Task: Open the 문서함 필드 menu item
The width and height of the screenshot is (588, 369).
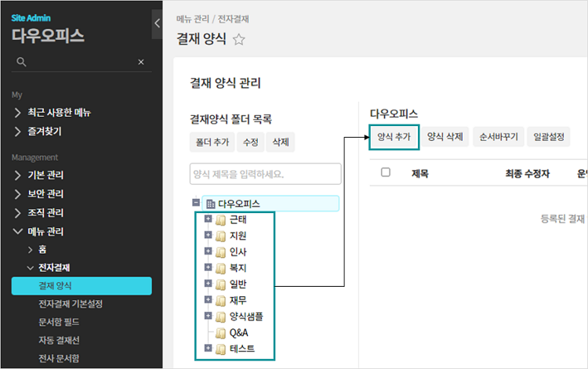Action: coord(59,322)
